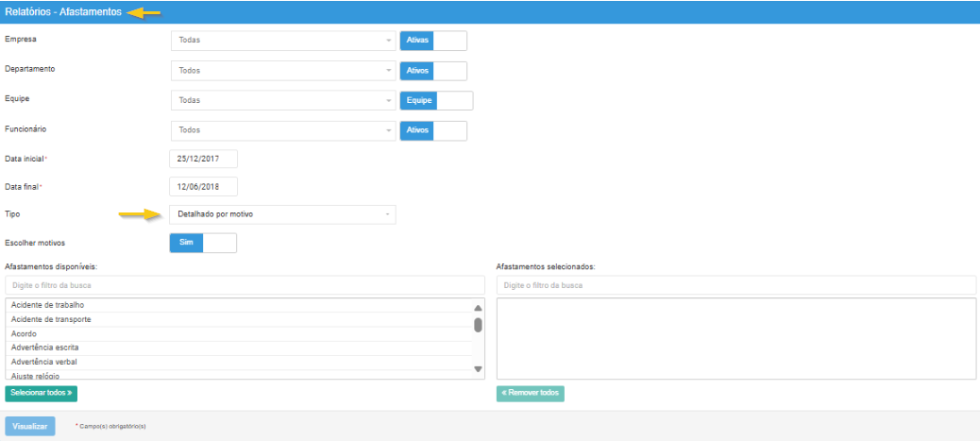Click the available absences scrollbar thumb
Screen dimensions: 980x441
point(478,326)
